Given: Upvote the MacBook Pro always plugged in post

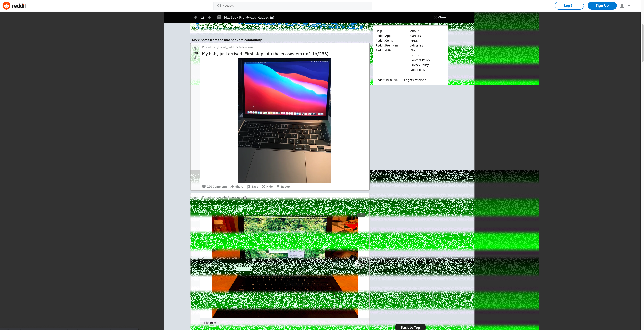Looking at the screenshot, I should coord(195,17).
